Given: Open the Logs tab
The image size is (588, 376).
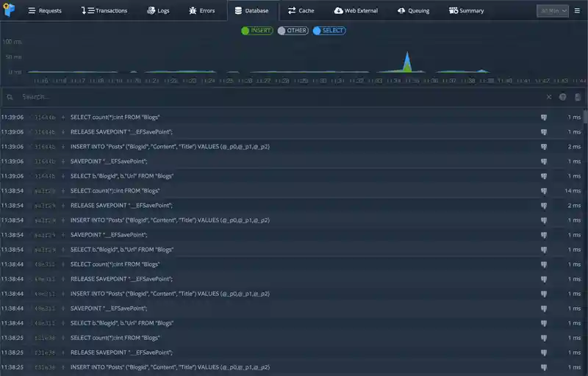Looking at the screenshot, I should [158, 11].
